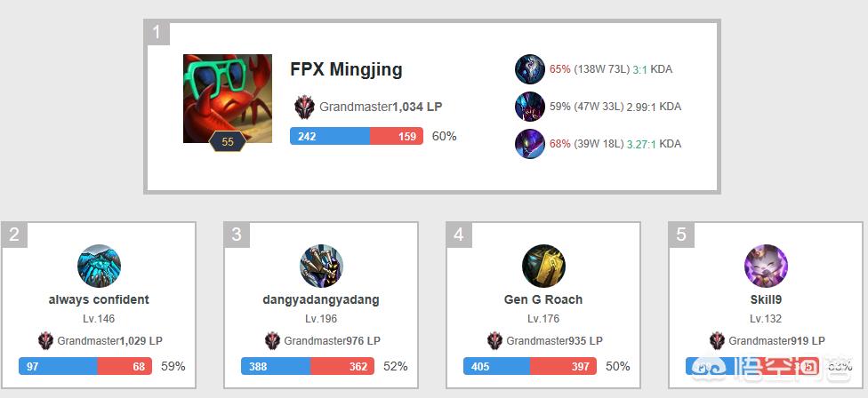This screenshot has width=868, height=398.
Task: Select the champion icon with 59% win rate
Action: coord(530,106)
